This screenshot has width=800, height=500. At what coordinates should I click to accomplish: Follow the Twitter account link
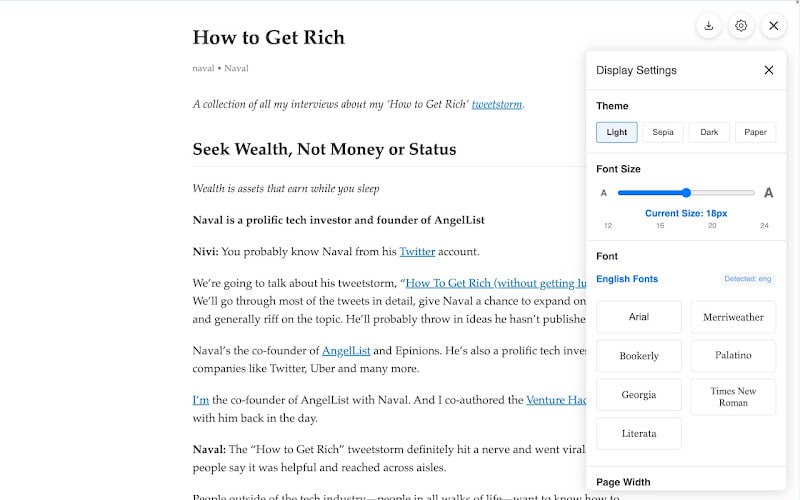(x=417, y=252)
